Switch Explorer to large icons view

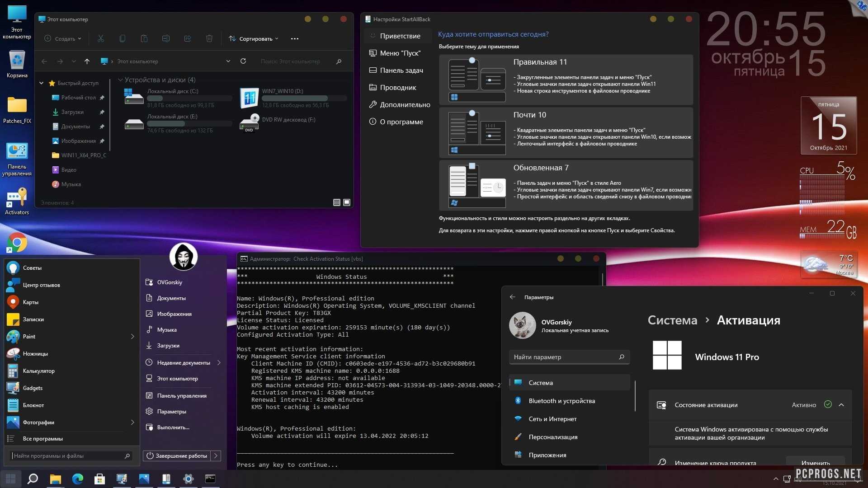pos(347,202)
